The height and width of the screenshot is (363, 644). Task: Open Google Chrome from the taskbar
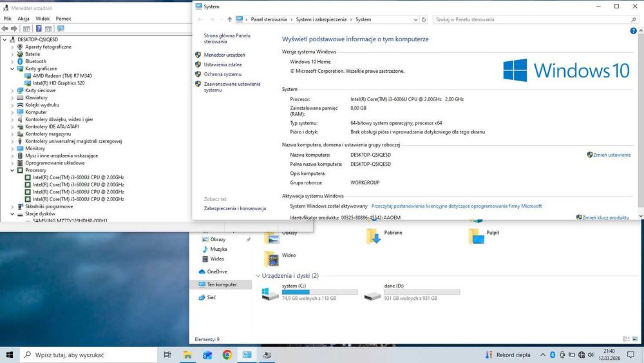coord(227,355)
